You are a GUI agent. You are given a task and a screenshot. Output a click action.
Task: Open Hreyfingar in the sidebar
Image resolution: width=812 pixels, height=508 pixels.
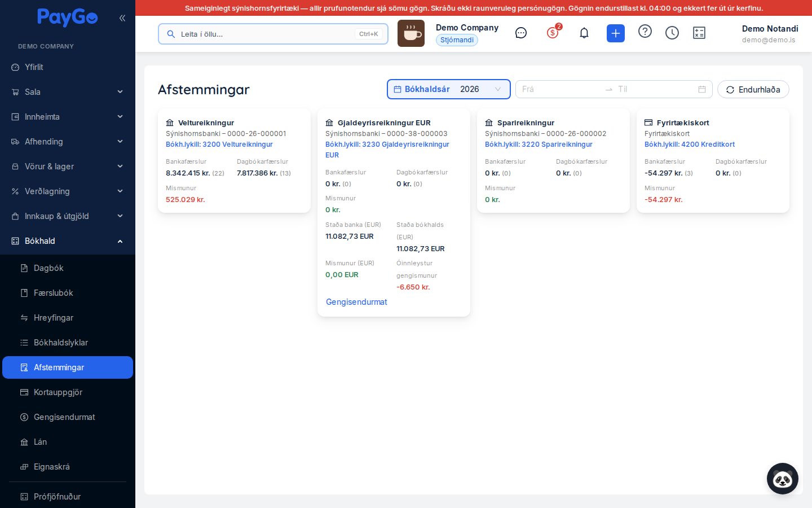[68, 318]
